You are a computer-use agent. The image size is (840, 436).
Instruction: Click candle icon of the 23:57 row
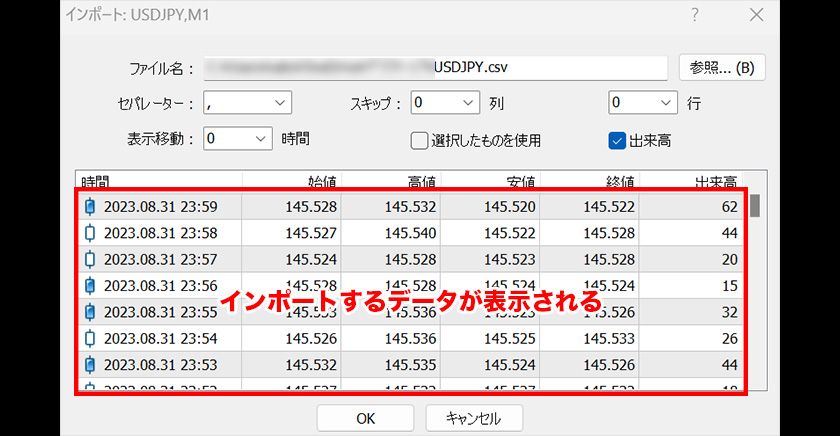click(91, 259)
